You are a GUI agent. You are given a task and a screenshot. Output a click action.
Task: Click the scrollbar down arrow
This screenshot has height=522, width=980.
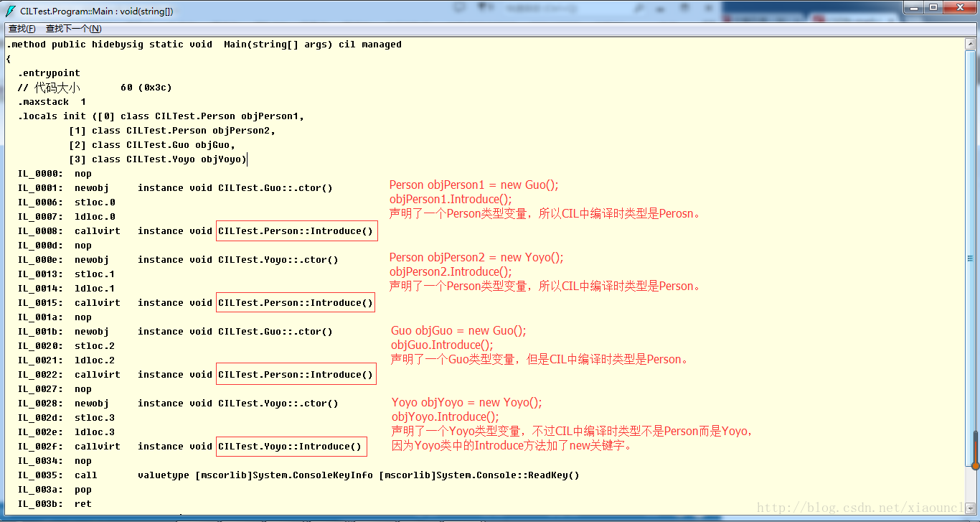[x=971, y=509]
